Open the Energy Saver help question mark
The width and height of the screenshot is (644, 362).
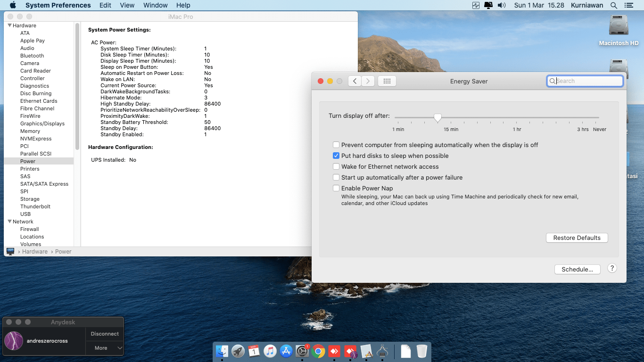point(612,268)
